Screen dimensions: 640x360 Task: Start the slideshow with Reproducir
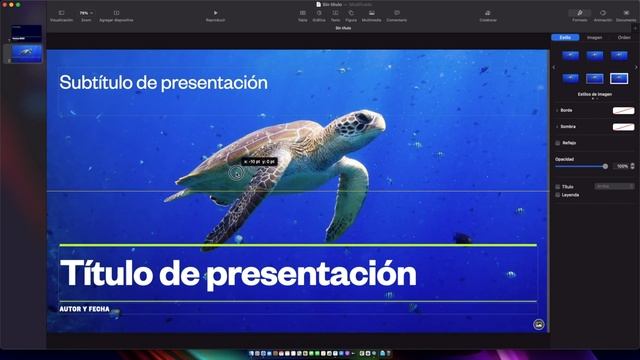(216, 16)
